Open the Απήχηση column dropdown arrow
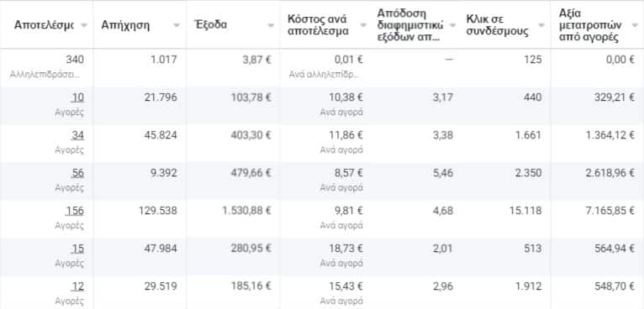This screenshot has height=309, width=644. [x=177, y=25]
